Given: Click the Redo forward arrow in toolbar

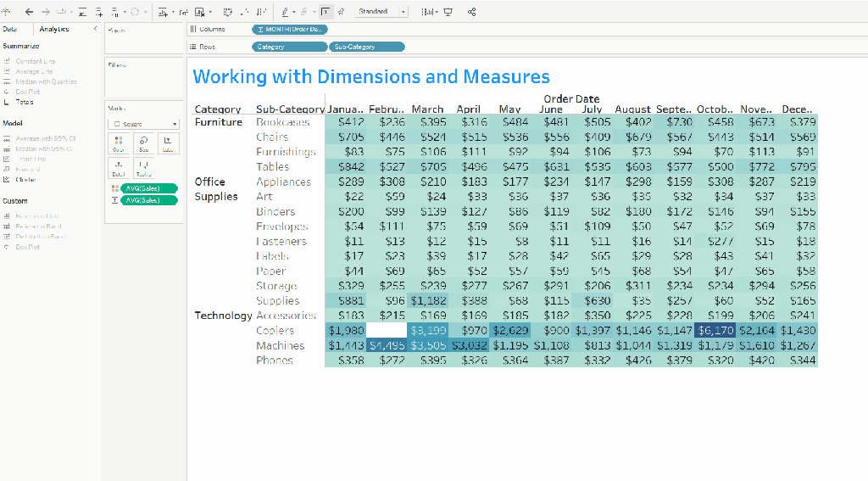Looking at the screenshot, I should click(x=45, y=12).
